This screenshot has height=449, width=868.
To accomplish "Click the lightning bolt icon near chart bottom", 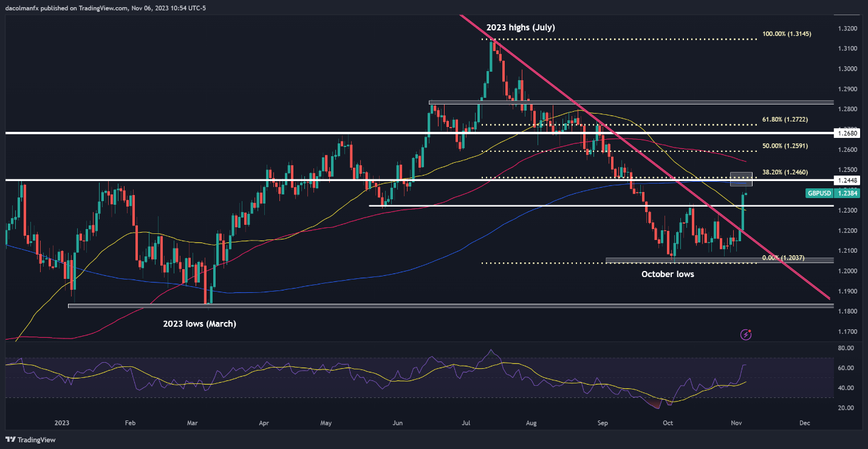I will pos(747,334).
